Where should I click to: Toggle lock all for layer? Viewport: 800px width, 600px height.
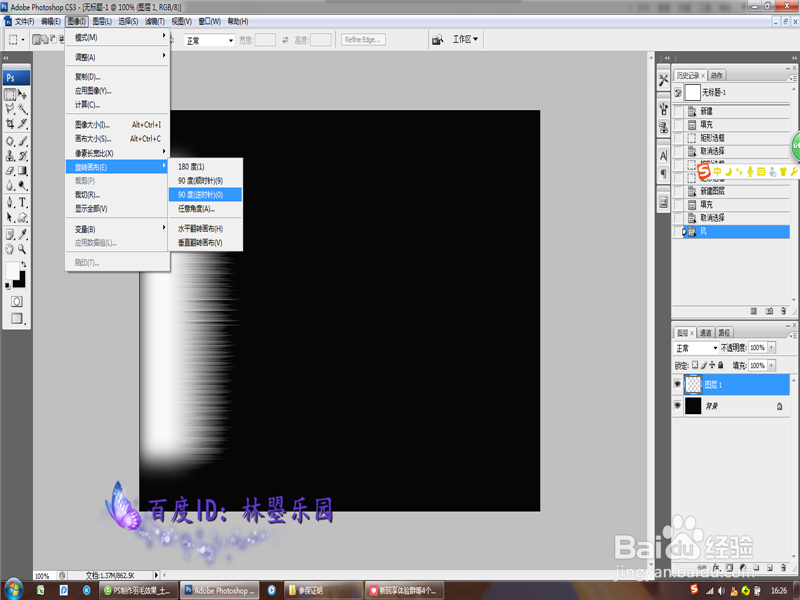(x=720, y=365)
